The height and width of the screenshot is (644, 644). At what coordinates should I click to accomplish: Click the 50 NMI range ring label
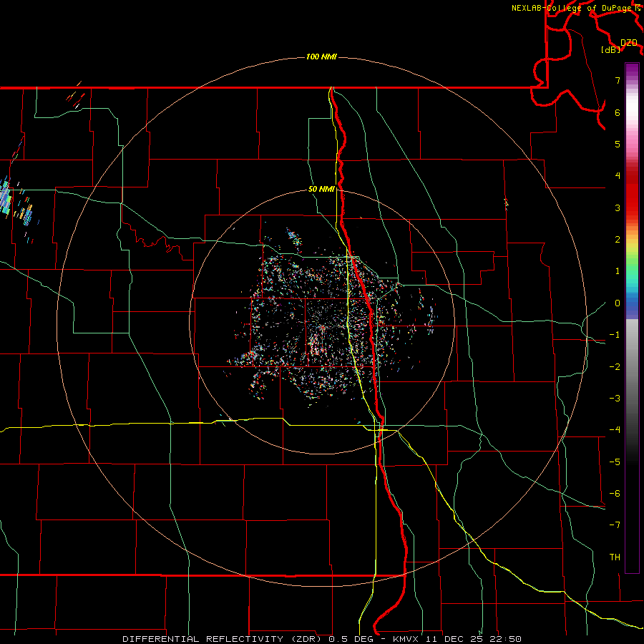(321, 189)
